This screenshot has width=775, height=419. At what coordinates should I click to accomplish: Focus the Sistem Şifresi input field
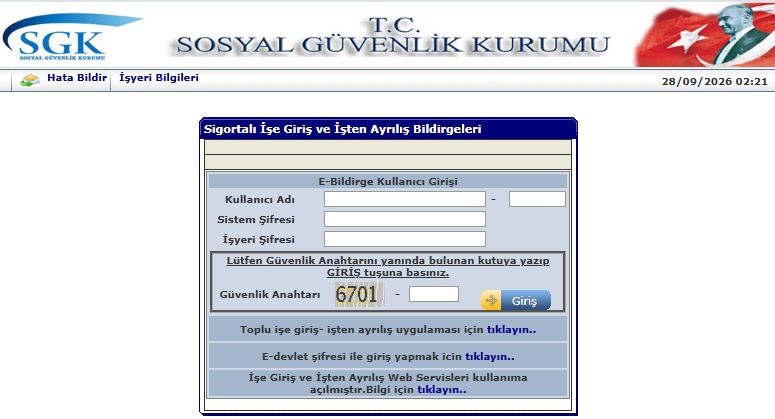pos(404,219)
